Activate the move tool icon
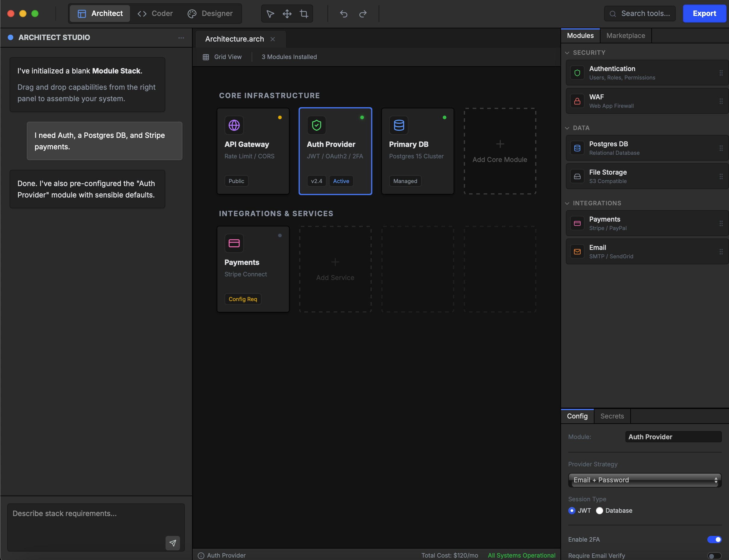Viewport: 729px width, 560px height. (x=287, y=14)
